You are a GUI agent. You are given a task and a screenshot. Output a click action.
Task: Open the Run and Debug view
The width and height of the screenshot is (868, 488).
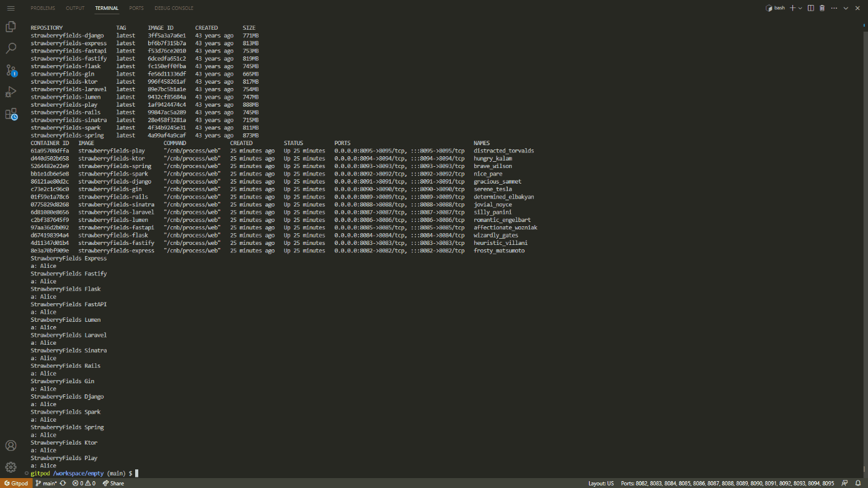pyautogui.click(x=11, y=92)
